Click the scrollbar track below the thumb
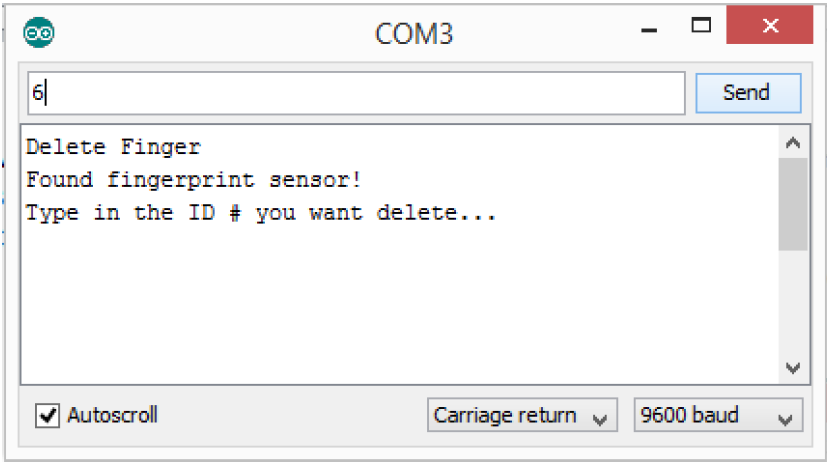827x465 pixels. pos(793,303)
